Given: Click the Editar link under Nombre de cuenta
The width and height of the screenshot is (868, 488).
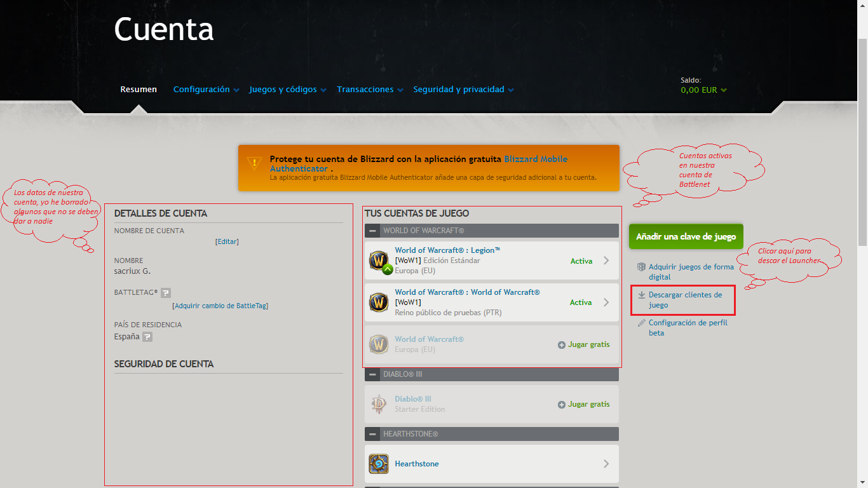Looking at the screenshot, I should [x=227, y=241].
